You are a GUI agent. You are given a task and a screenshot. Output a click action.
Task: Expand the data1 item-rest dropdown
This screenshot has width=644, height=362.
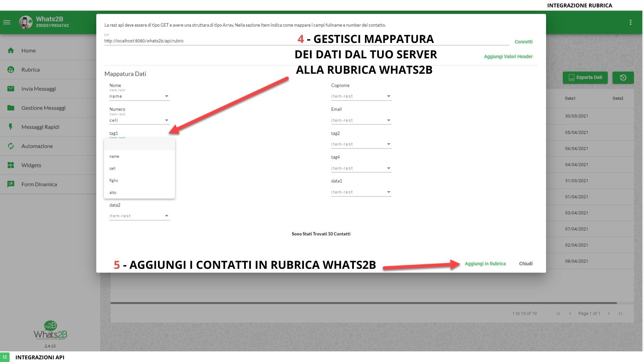point(361,192)
